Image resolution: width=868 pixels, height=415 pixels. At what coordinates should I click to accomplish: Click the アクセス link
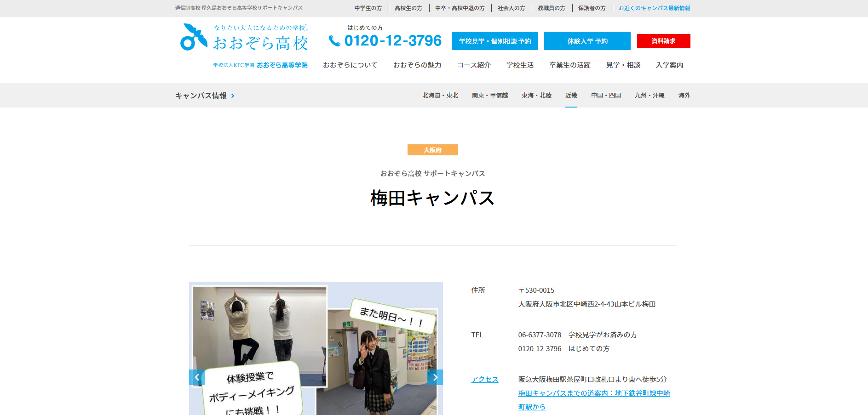[484, 379]
